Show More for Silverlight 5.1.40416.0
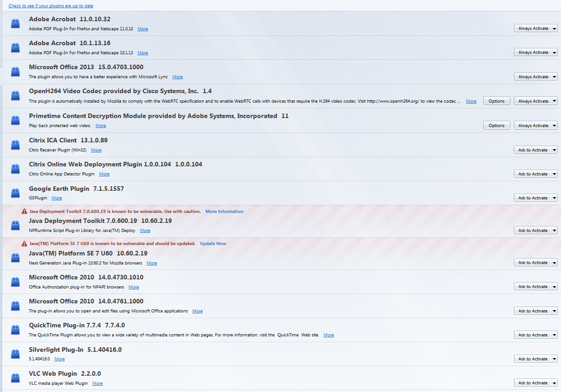The width and height of the screenshot is (561, 392). (59, 359)
